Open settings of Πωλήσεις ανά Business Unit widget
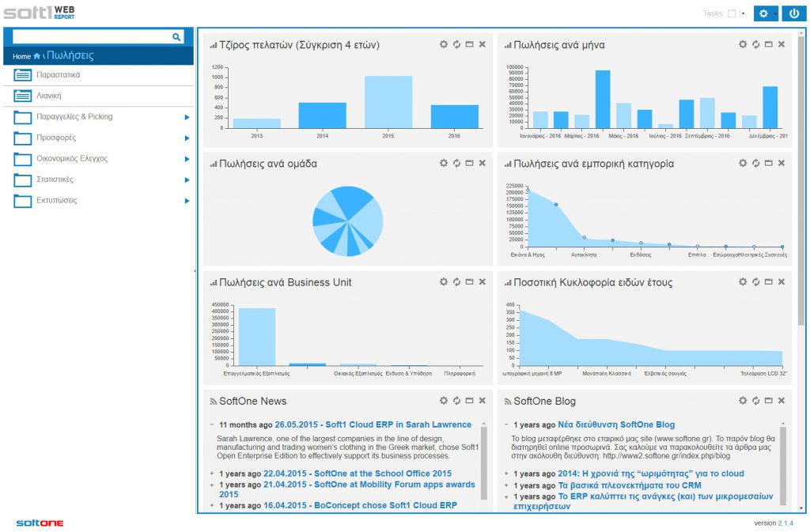 click(x=443, y=281)
